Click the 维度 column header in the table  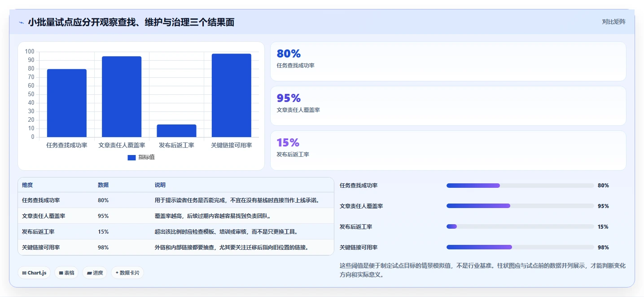point(27,185)
